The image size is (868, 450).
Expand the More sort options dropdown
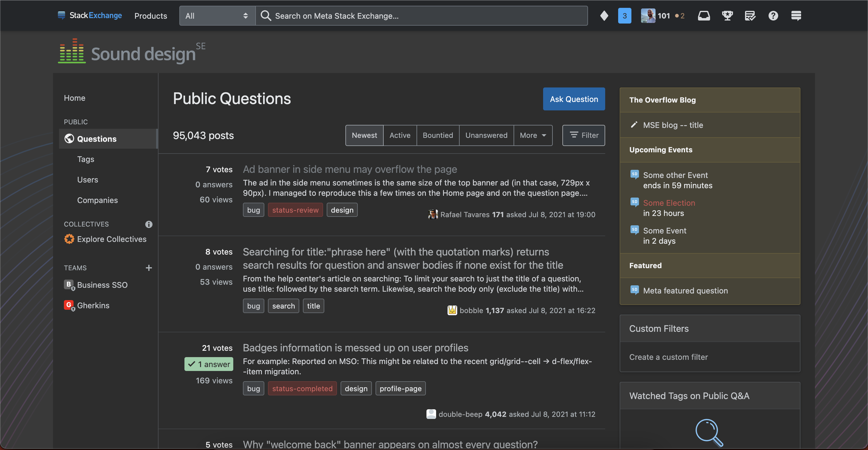click(x=533, y=135)
